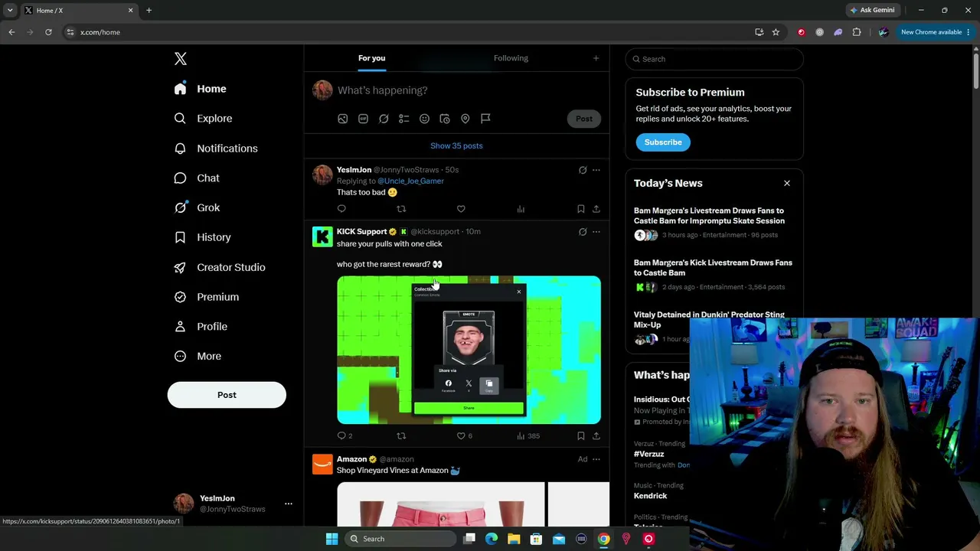Reply to the YesImJon post

coord(341,209)
